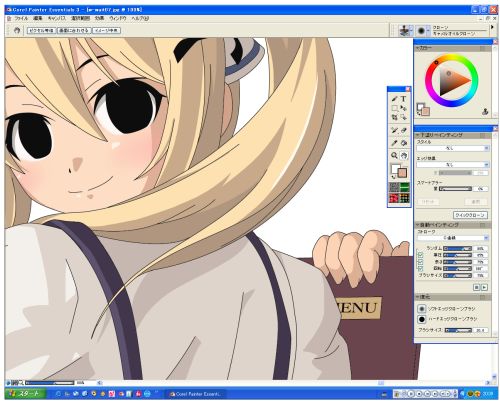Click the clone color stamp icon
The height and width of the screenshot is (401, 500).
(x=485, y=112)
